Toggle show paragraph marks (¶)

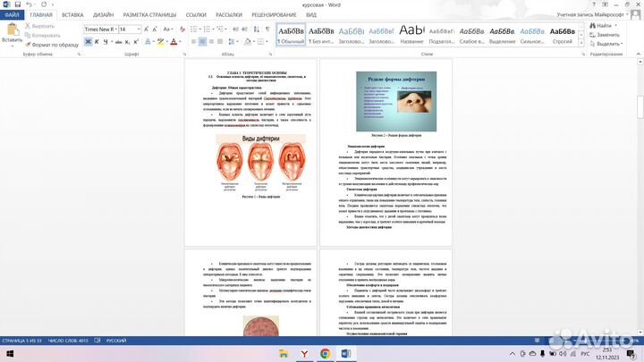click(267, 29)
